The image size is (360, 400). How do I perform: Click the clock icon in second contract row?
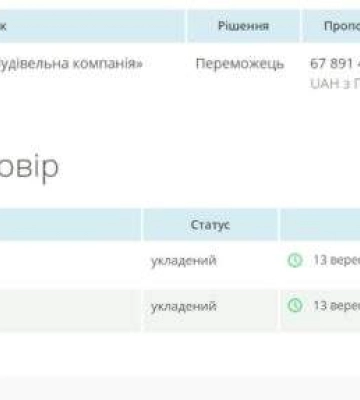click(x=295, y=305)
